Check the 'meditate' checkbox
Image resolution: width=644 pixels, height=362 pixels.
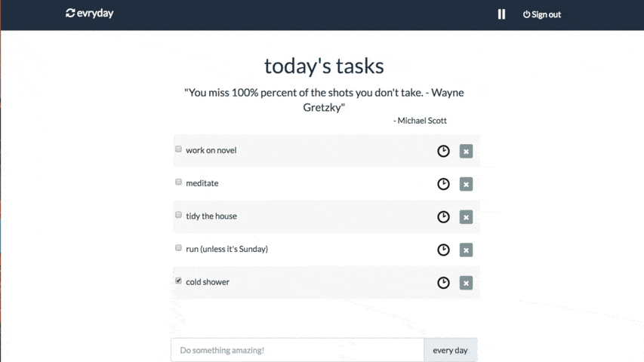(x=178, y=182)
